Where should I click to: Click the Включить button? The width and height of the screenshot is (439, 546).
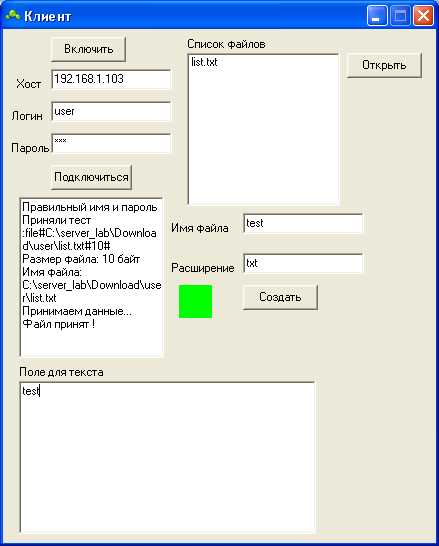click(88, 49)
